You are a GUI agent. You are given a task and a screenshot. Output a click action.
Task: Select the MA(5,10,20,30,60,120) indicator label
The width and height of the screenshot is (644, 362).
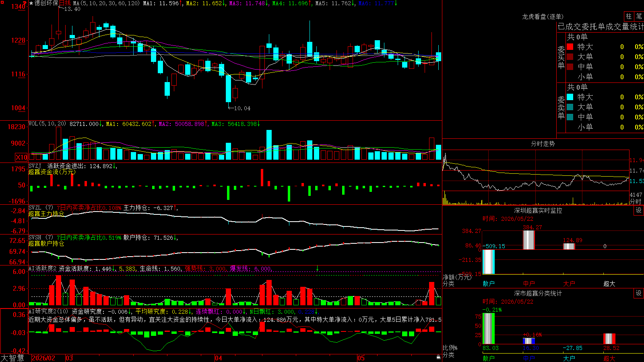coord(106,3)
